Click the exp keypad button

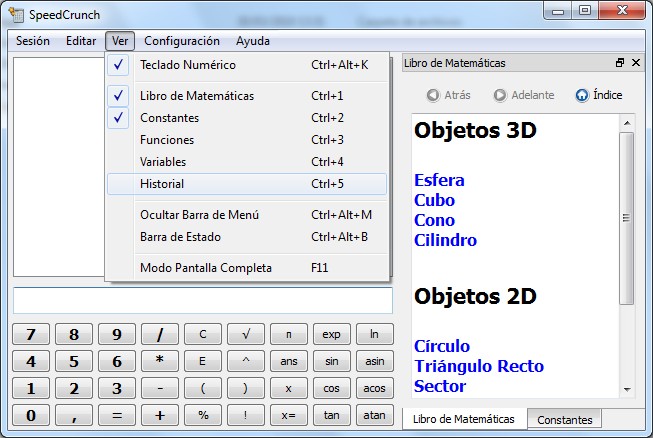331,334
